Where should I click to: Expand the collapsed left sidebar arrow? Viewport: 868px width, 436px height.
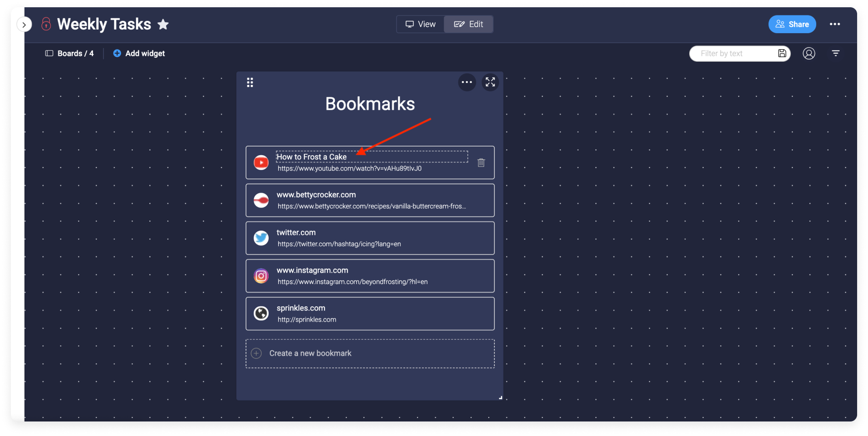24,24
